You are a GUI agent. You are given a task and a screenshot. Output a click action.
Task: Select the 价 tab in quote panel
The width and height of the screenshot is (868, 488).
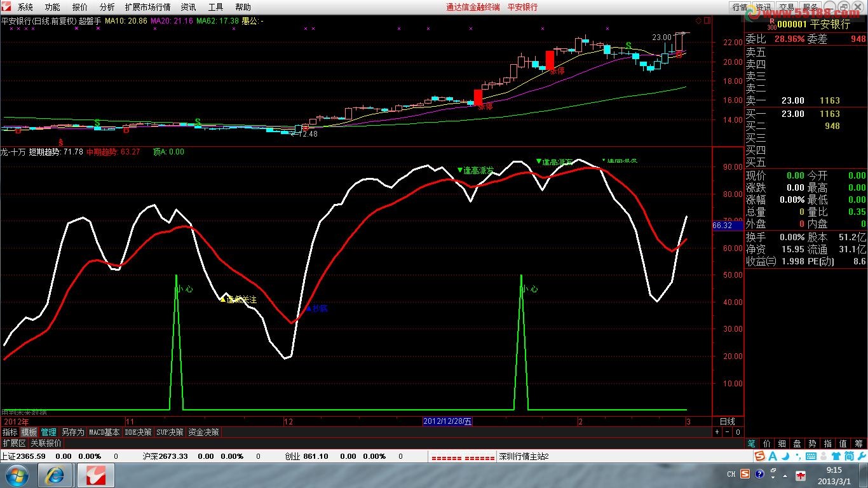point(767,444)
